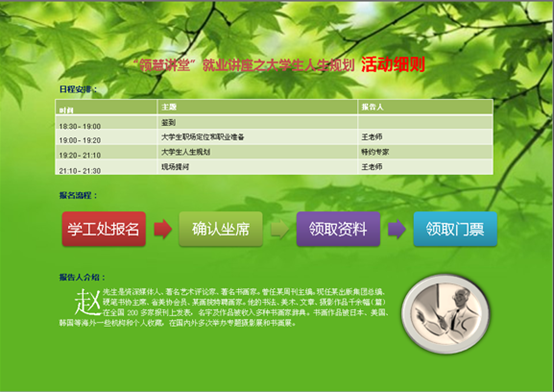Click the 日程安排 heading
This screenshot has width=554, height=392.
pos(78,89)
